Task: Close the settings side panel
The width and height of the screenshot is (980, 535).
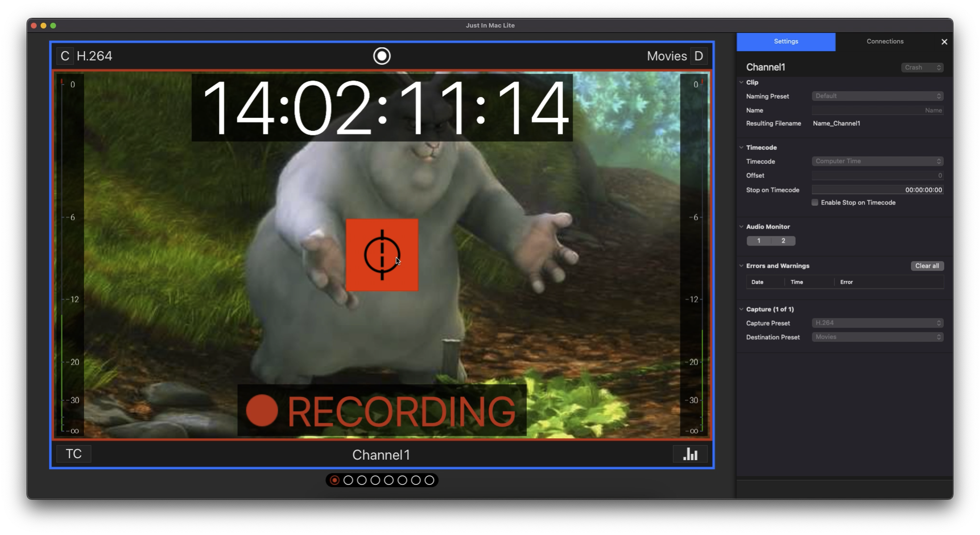Action: coord(944,42)
